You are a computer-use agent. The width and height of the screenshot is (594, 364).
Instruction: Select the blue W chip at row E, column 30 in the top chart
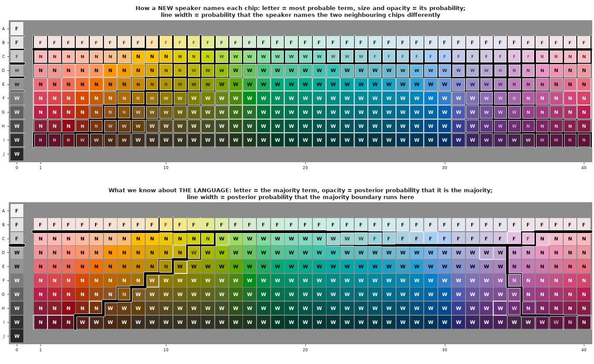click(444, 84)
